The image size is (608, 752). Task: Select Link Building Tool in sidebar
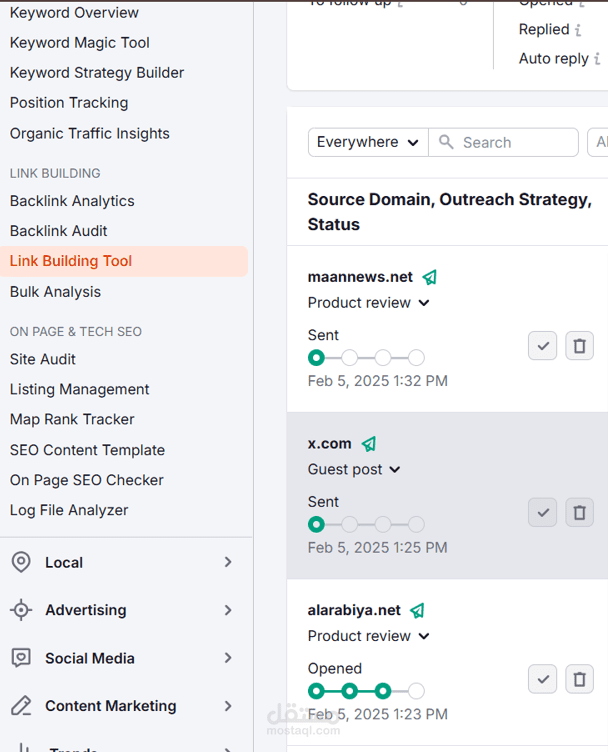pyautogui.click(x=124, y=261)
